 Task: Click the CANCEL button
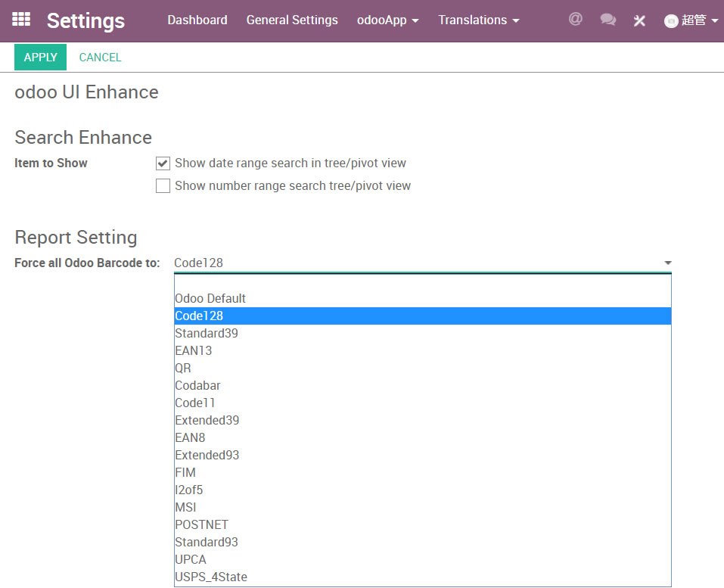100,58
